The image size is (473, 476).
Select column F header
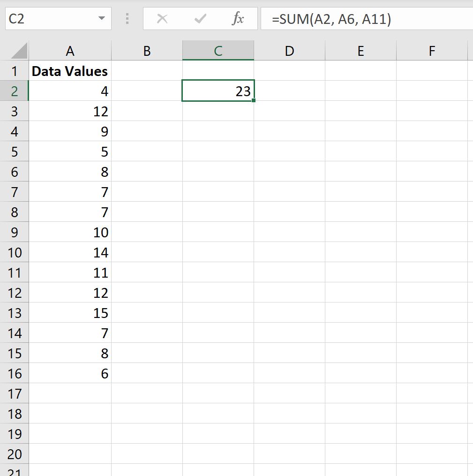point(431,50)
